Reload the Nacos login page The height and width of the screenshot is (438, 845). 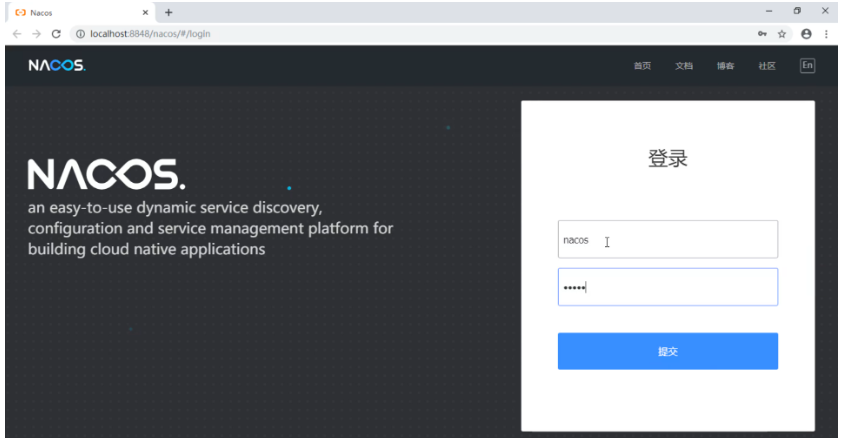[x=56, y=34]
